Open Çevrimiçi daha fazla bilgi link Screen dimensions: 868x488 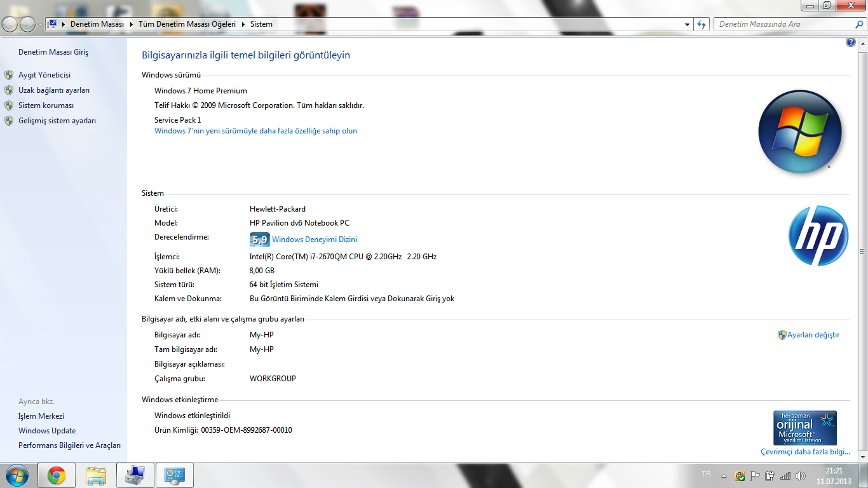[805, 452]
